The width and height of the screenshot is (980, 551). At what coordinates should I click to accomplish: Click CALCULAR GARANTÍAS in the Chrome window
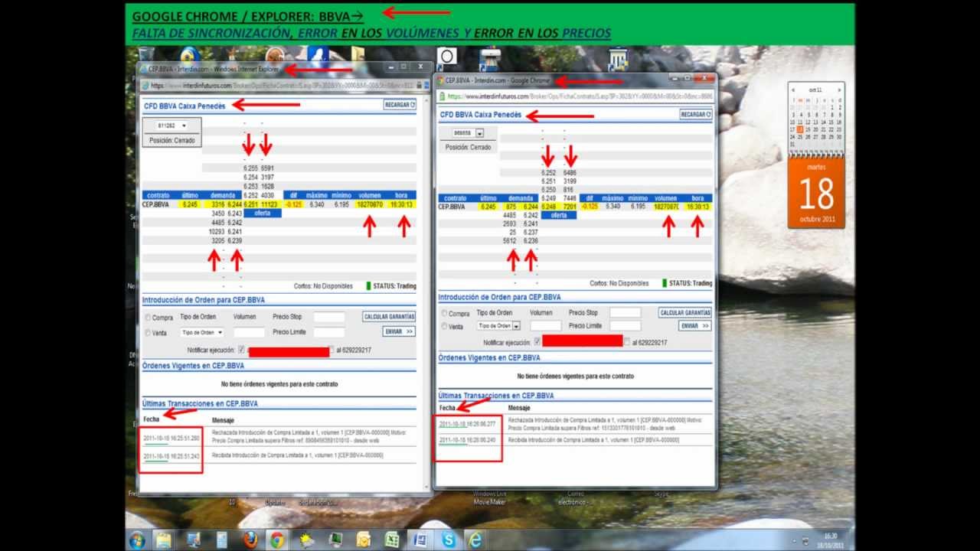click(x=685, y=313)
